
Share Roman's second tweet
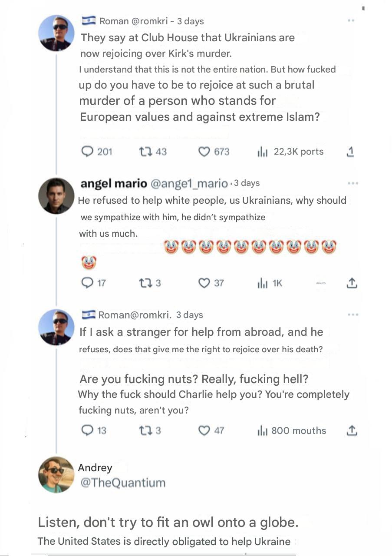click(352, 430)
